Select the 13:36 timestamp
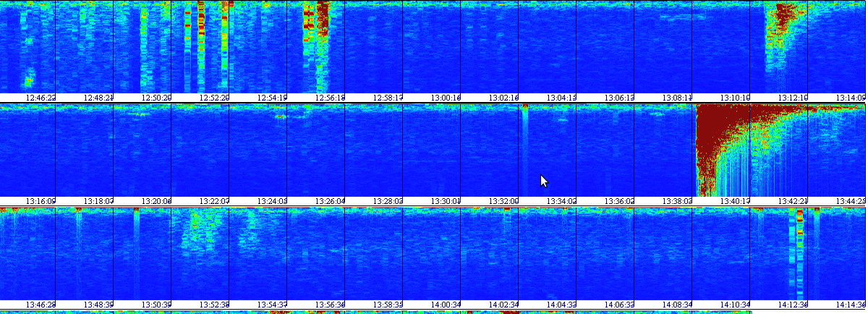Viewport: 868px width, 314px height. (619, 201)
